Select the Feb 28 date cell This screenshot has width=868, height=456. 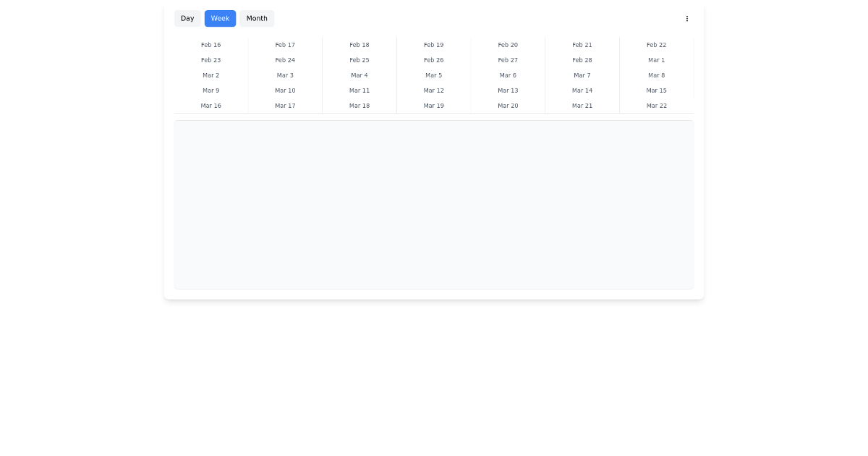pyautogui.click(x=582, y=60)
